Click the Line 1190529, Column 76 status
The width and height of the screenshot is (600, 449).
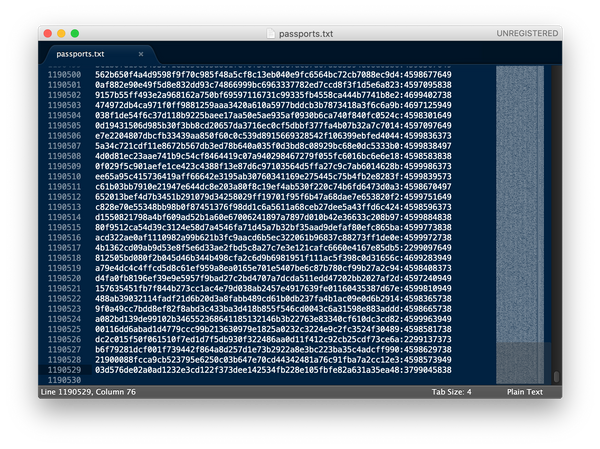point(88,392)
